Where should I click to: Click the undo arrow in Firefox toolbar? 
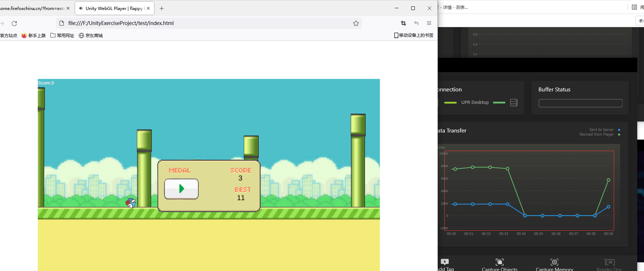click(x=416, y=23)
